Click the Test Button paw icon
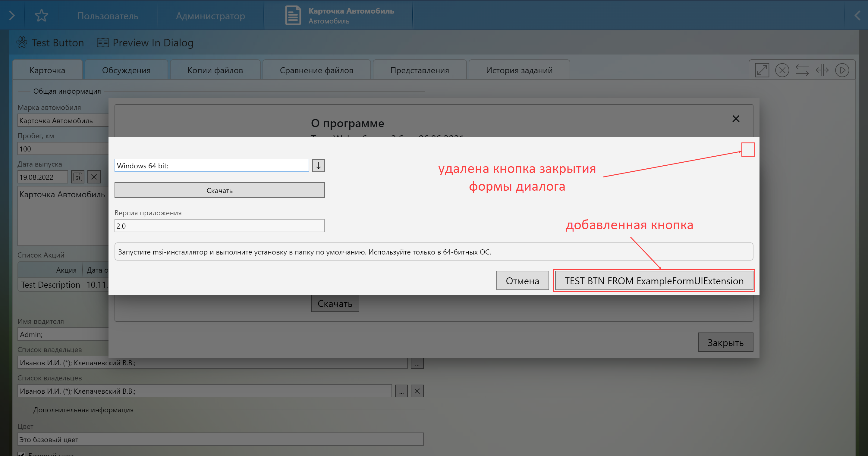Viewport: 868px width, 456px height. click(x=22, y=42)
